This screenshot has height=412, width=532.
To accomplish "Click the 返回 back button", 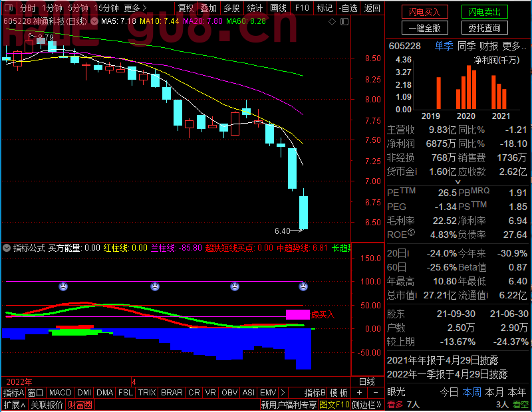I will click(x=372, y=8).
